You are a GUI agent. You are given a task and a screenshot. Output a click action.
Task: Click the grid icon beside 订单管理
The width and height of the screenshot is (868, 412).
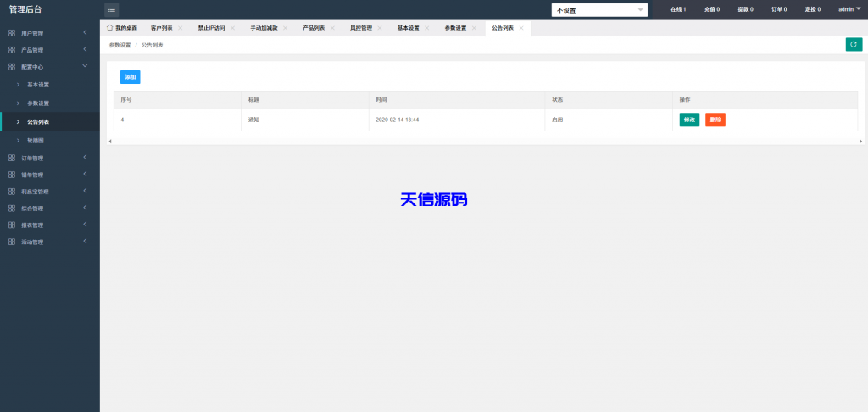coord(11,158)
